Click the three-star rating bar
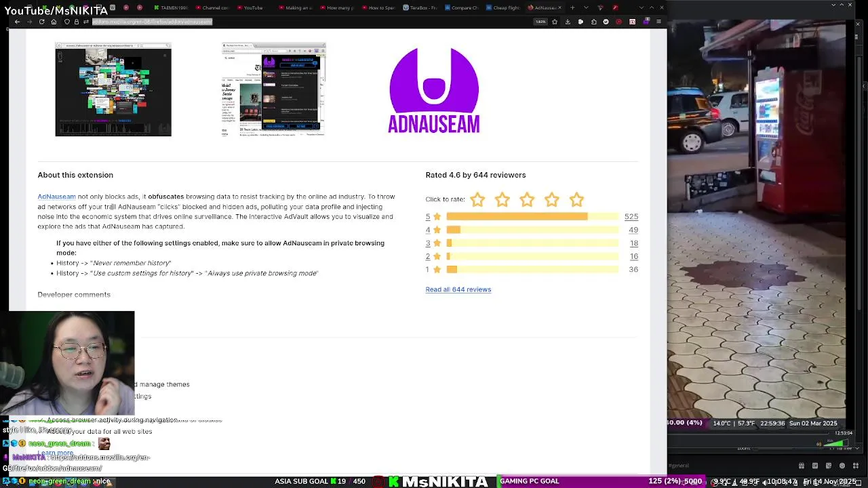This screenshot has height=488, width=868. pos(532,243)
